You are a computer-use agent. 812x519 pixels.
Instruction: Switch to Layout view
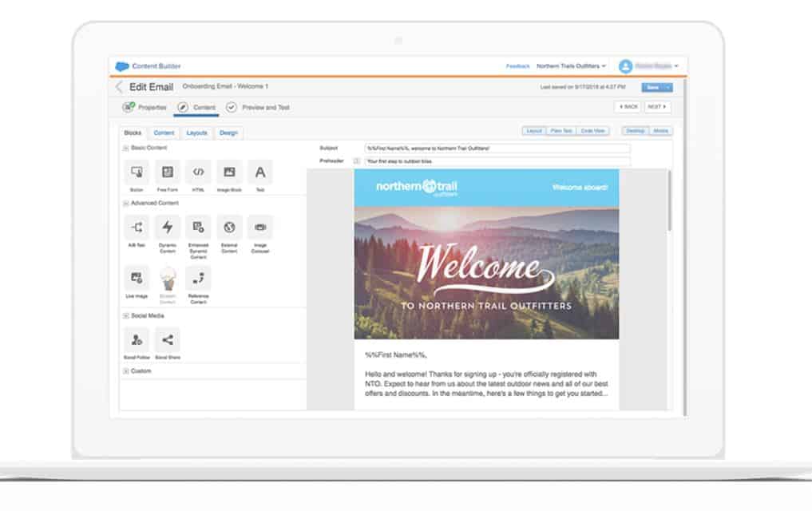[x=534, y=131]
